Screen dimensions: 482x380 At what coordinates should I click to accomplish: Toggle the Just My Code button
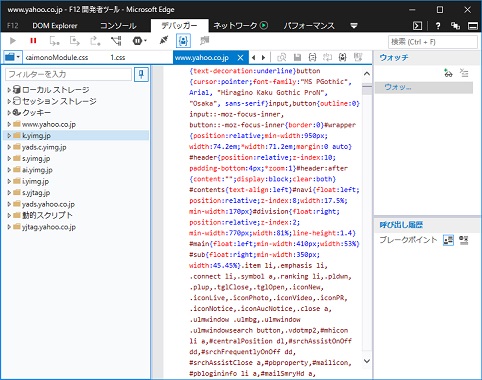click(x=183, y=41)
